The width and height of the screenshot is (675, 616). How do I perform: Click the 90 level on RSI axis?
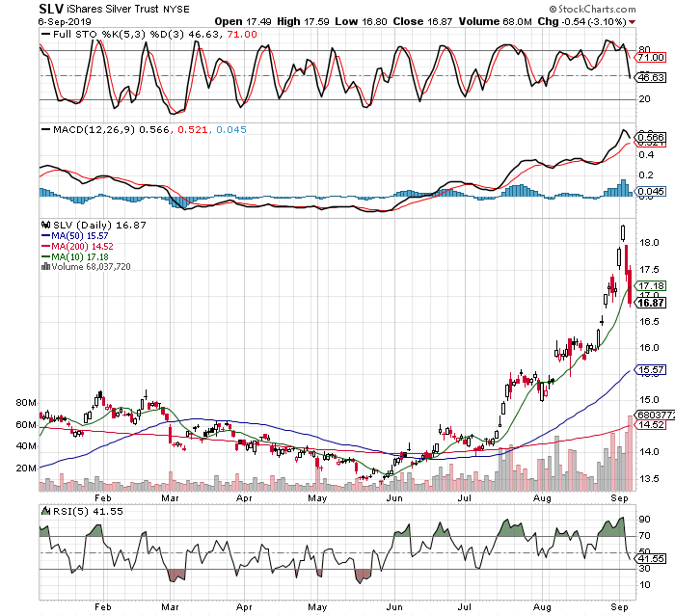[x=644, y=520]
